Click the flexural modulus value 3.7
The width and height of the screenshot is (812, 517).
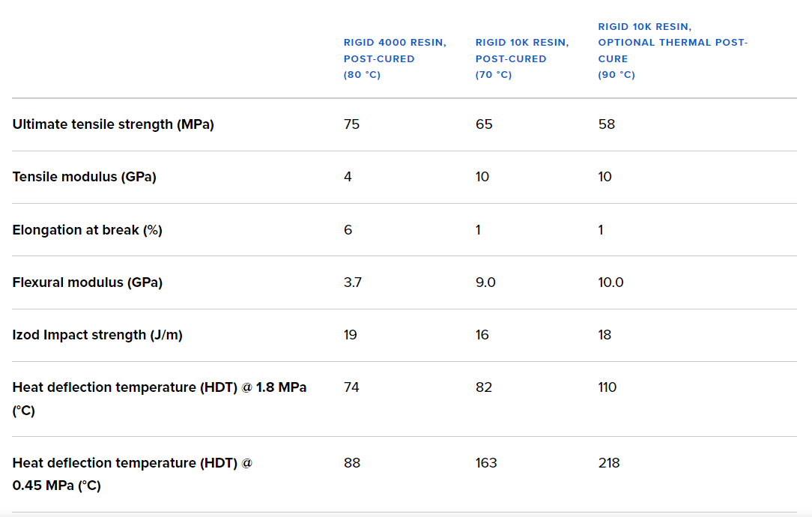coord(353,282)
